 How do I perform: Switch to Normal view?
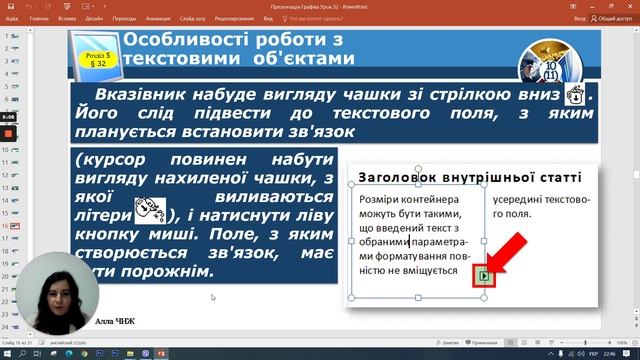point(510,343)
